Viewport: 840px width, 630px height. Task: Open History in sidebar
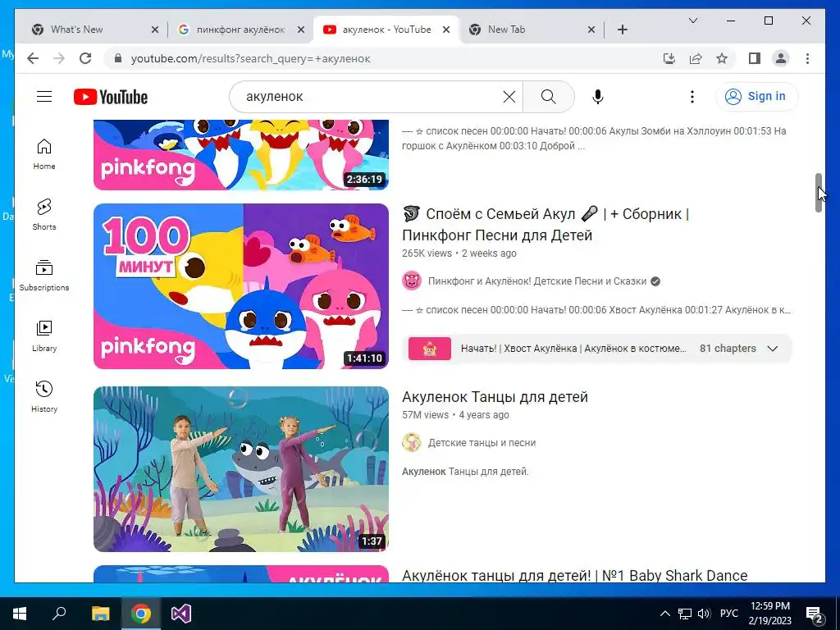pyautogui.click(x=44, y=396)
